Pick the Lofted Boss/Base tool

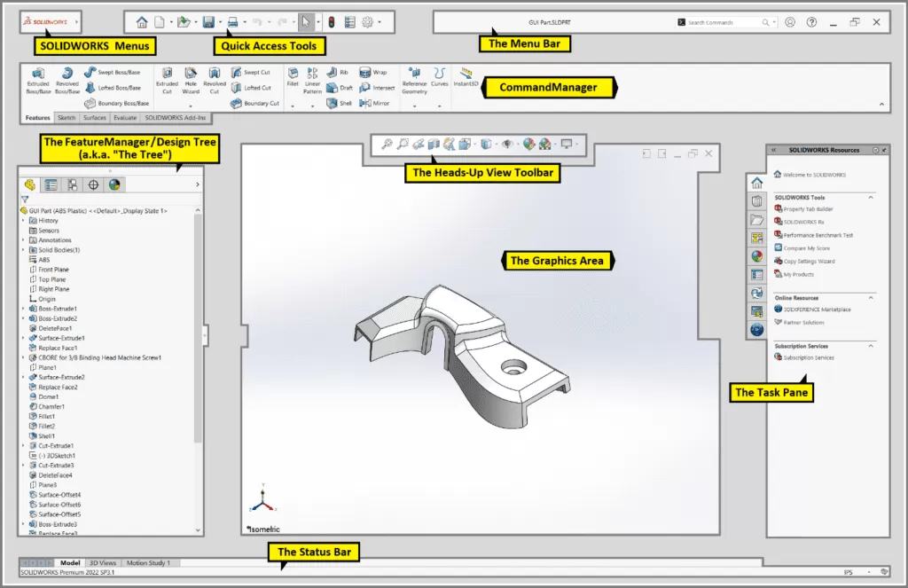coord(113,88)
